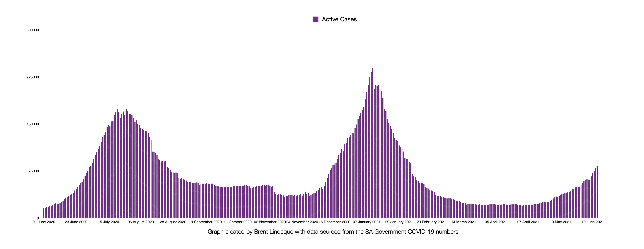
Task: Select the 20 February 2021 axis label
Action: [431, 222]
